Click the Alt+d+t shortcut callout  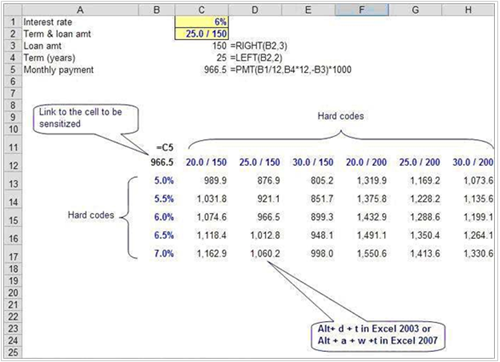click(x=378, y=335)
